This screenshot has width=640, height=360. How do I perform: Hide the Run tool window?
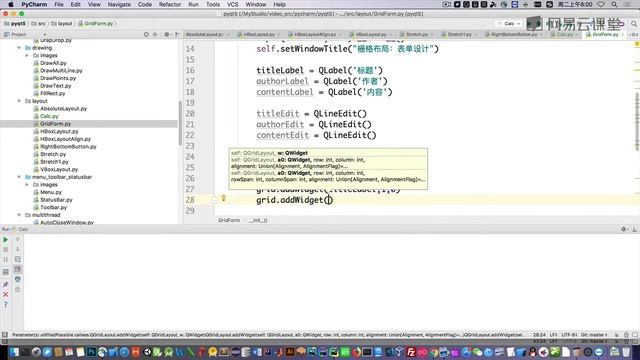634,229
